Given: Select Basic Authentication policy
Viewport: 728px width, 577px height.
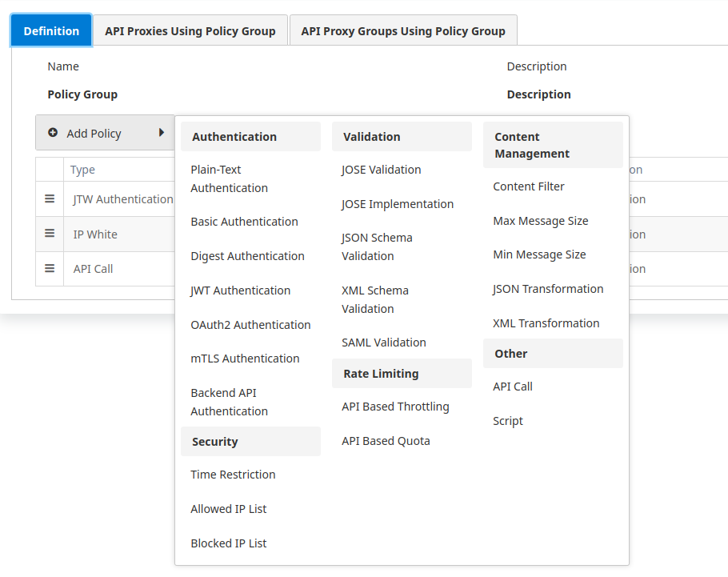Looking at the screenshot, I should click(x=243, y=221).
